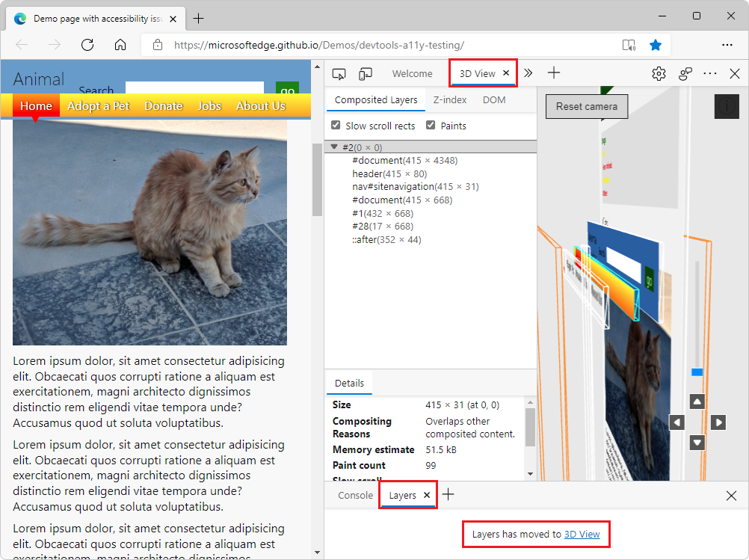749x560 pixels.
Task: Collapse the #2 layer tree node
Action: tap(333, 147)
